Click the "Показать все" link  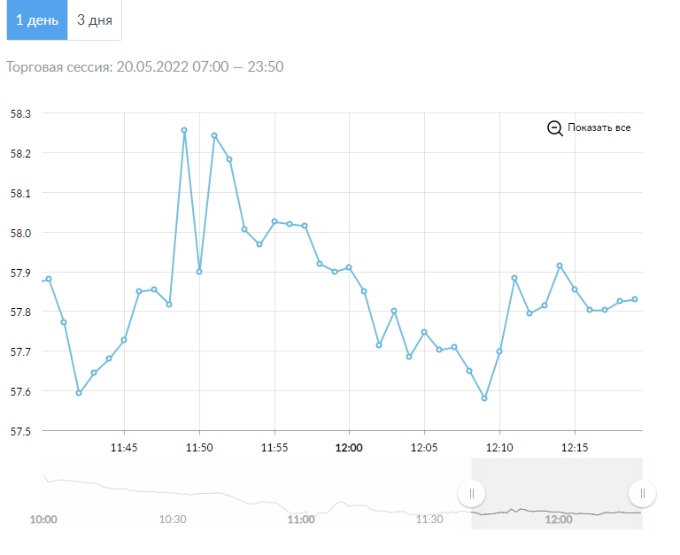(x=598, y=128)
